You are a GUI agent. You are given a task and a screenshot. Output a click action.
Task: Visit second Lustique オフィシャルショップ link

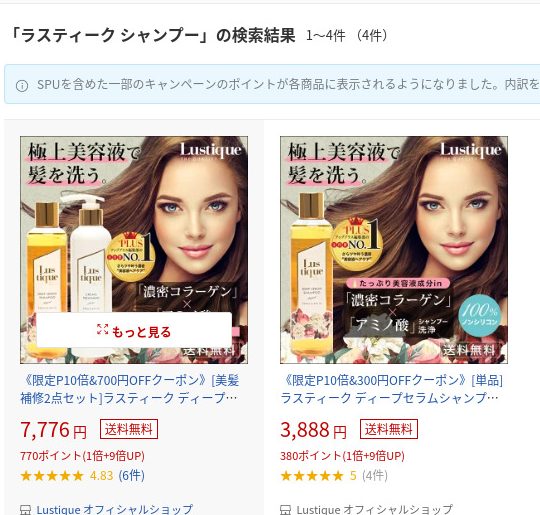(375, 509)
